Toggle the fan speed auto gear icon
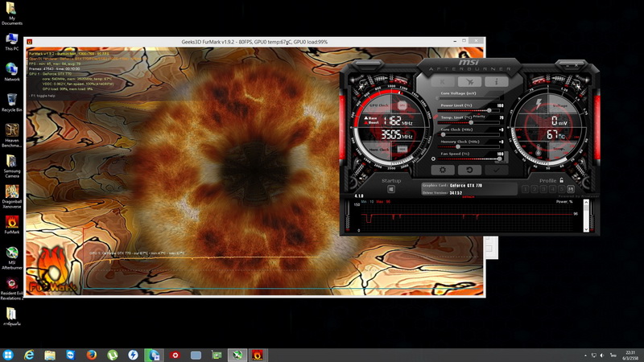 [x=433, y=158]
